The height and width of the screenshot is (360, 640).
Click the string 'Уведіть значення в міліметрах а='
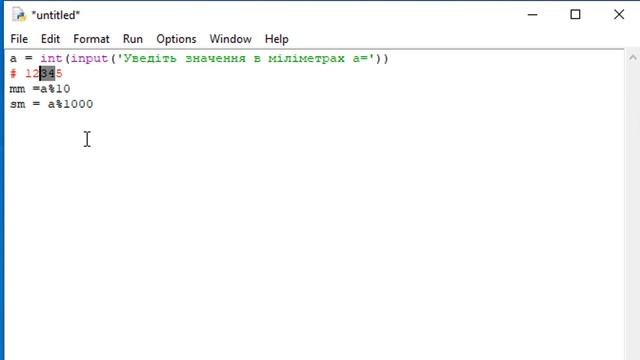point(246,58)
